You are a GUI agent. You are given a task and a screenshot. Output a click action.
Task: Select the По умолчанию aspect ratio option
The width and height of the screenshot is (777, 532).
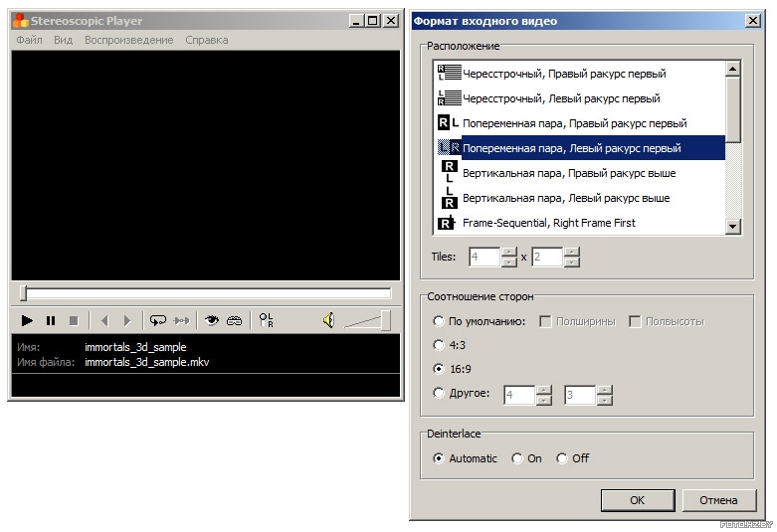[x=479, y=321]
